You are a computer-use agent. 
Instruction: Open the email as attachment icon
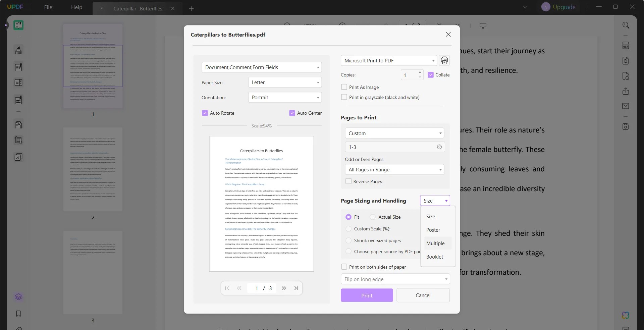(x=626, y=106)
